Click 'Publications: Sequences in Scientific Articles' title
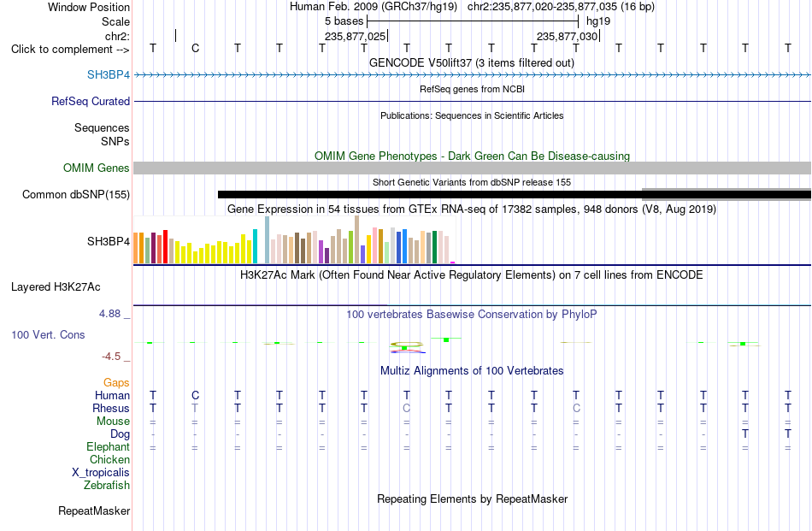The height and width of the screenshot is (531, 812). pos(472,115)
